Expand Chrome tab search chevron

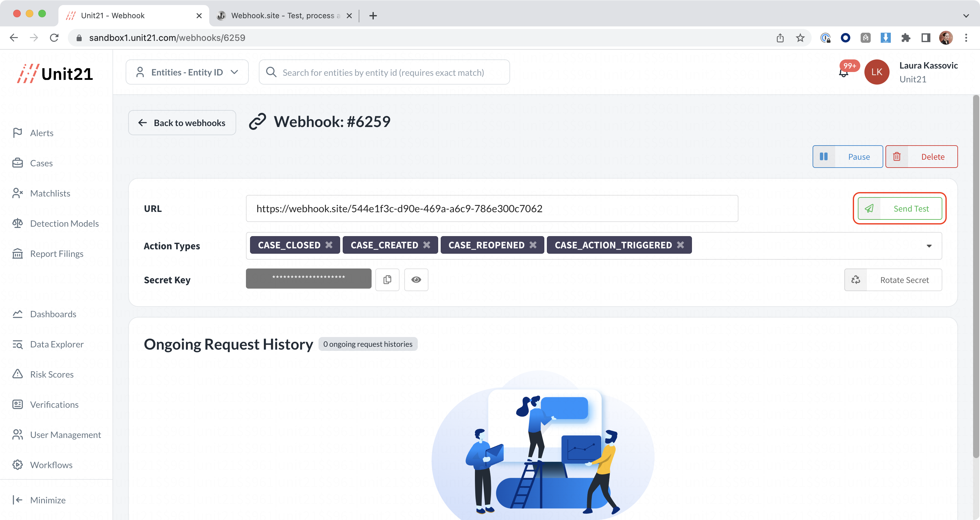(966, 16)
